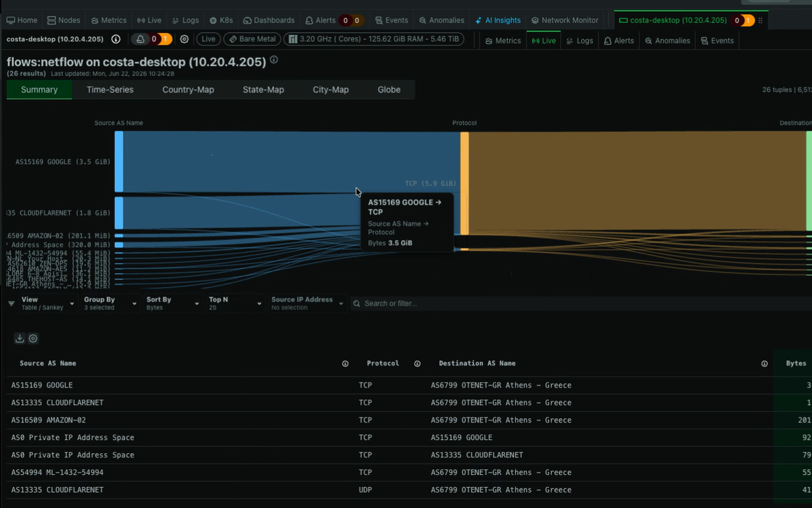
Task: Go to the top Metrics tab
Action: click(x=109, y=20)
